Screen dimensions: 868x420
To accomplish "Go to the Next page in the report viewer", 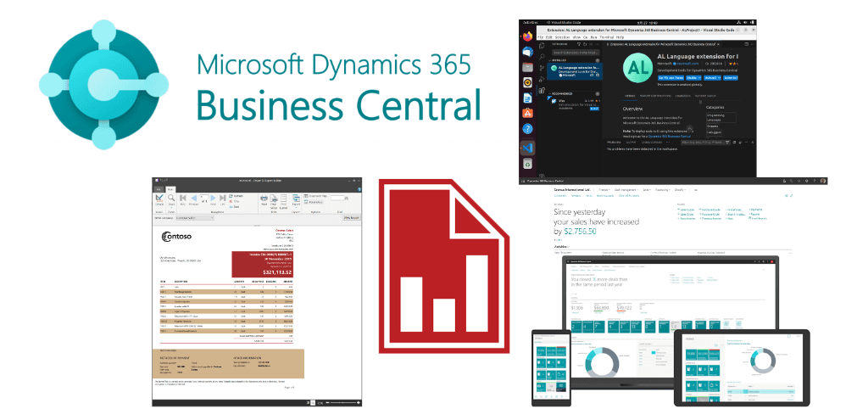I will tap(213, 199).
